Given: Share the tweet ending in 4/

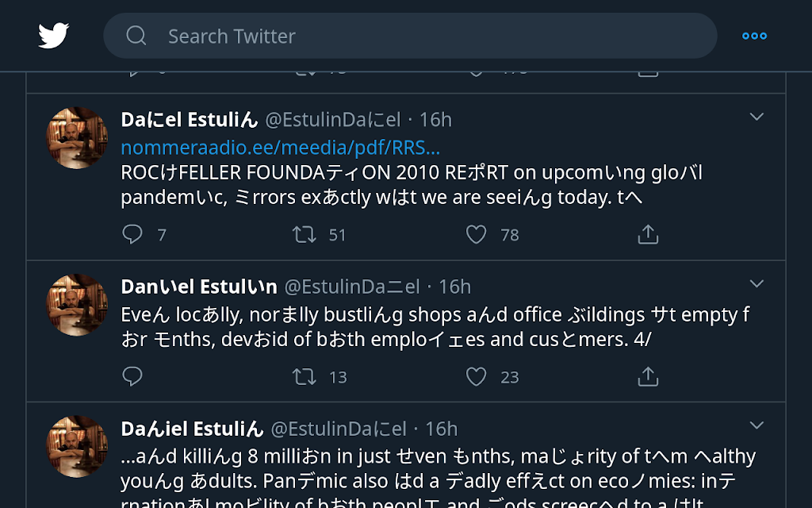Looking at the screenshot, I should tap(648, 376).
